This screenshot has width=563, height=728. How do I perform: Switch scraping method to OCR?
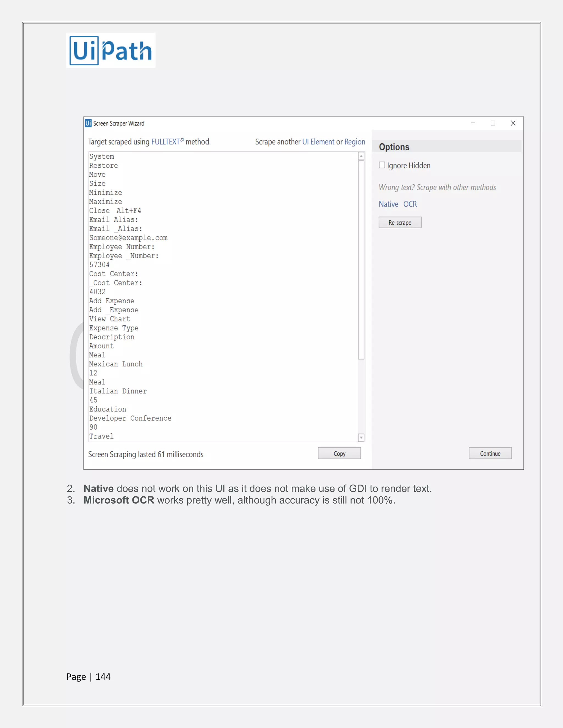[x=410, y=204]
